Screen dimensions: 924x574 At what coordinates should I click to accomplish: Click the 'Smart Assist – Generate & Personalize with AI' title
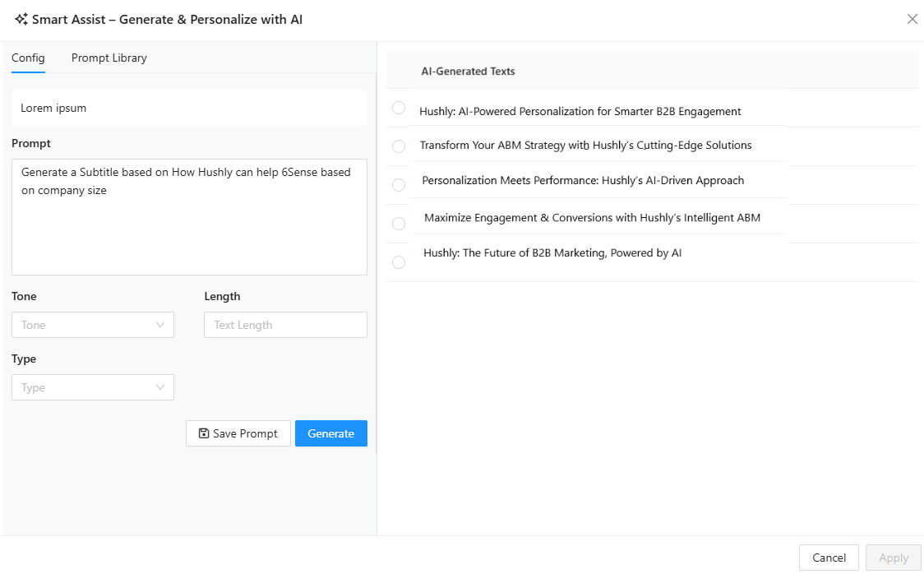tap(167, 20)
